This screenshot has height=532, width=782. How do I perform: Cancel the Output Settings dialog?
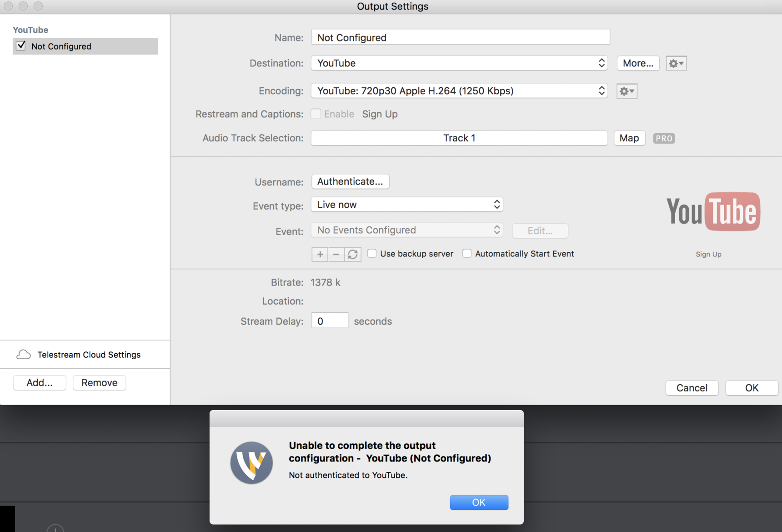[692, 388]
